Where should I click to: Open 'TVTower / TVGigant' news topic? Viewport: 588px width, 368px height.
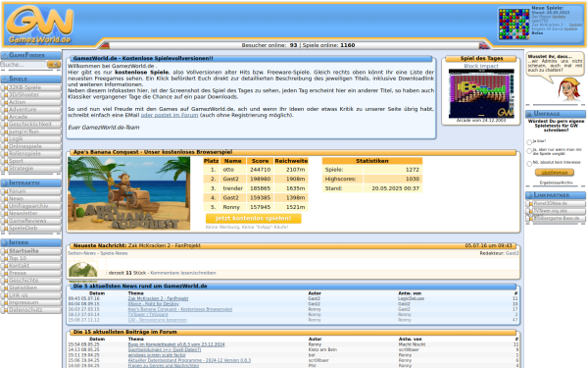[148, 315]
